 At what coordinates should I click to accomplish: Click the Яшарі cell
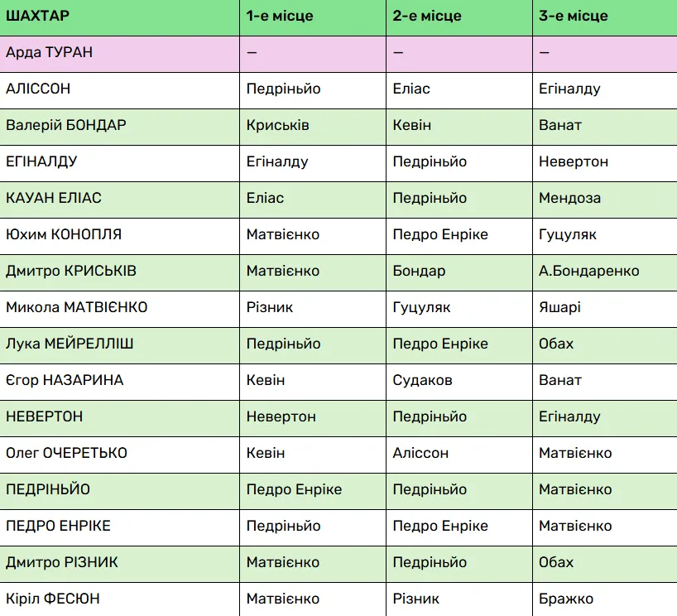coord(559,307)
